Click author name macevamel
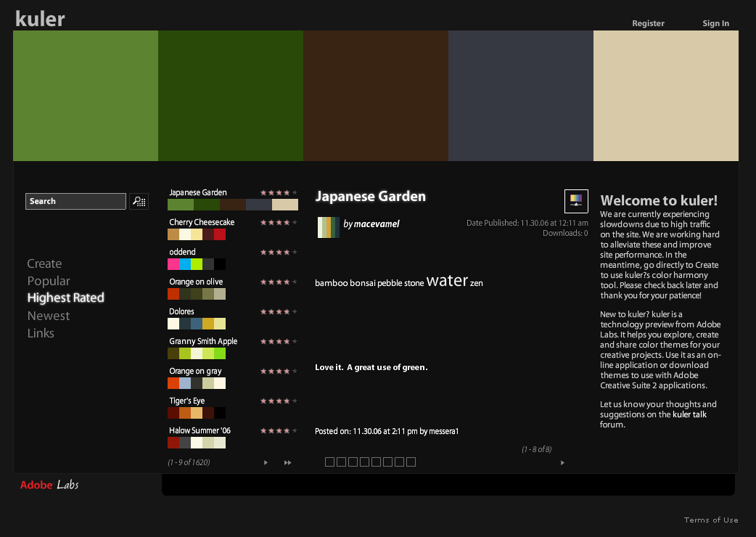 coord(376,224)
